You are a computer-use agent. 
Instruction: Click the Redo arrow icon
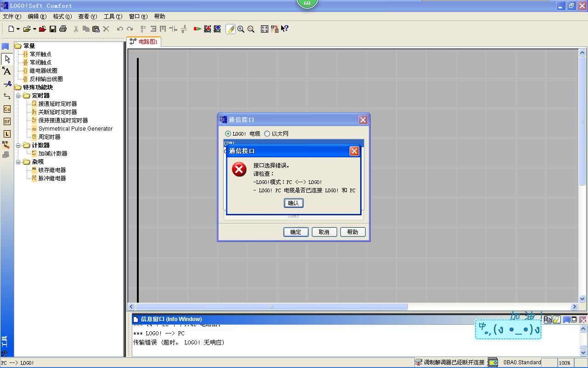(130, 29)
